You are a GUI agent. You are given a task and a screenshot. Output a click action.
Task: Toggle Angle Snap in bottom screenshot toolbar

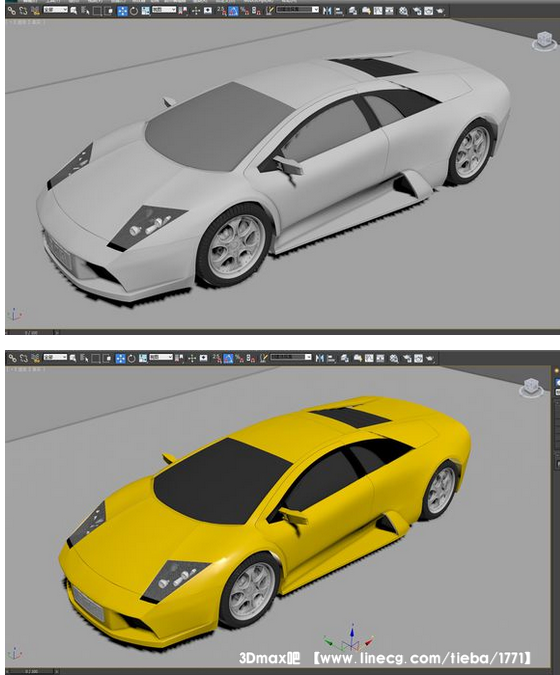tap(228, 358)
